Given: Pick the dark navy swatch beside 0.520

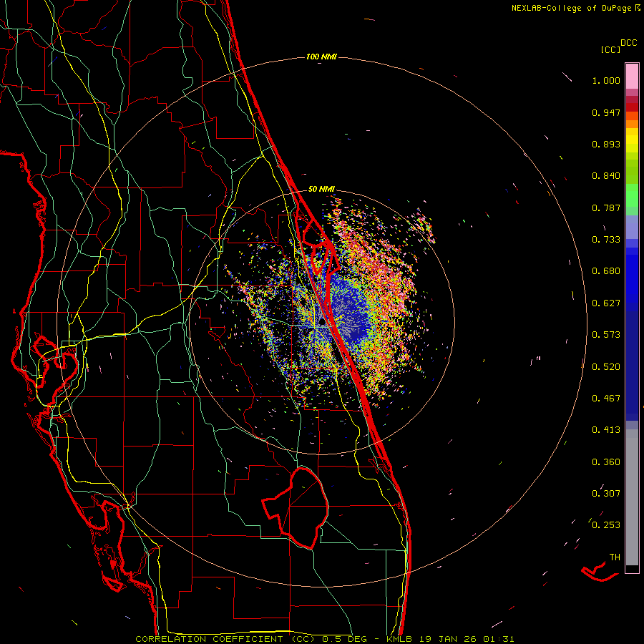Looking at the screenshot, I should click(632, 366).
